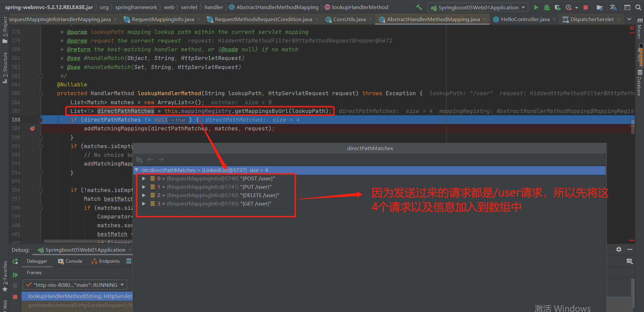644x312 pixels.
Task: Open Search Everywhere magnifier
Action: [x=638, y=7]
